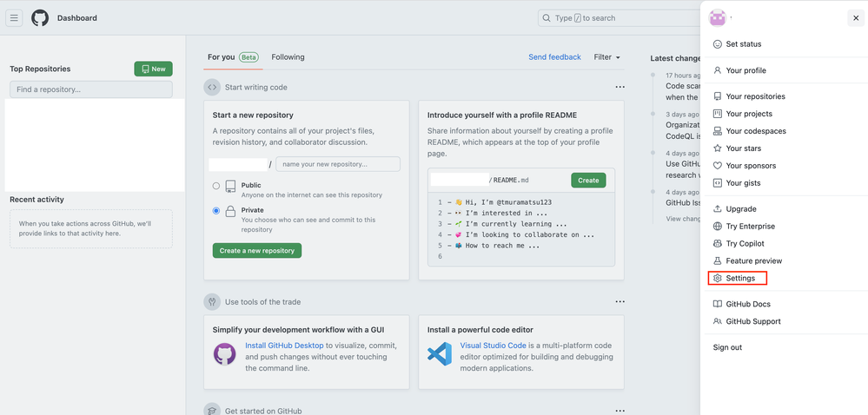Click the Your gists code icon
The image size is (868, 415).
click(718, 183)
